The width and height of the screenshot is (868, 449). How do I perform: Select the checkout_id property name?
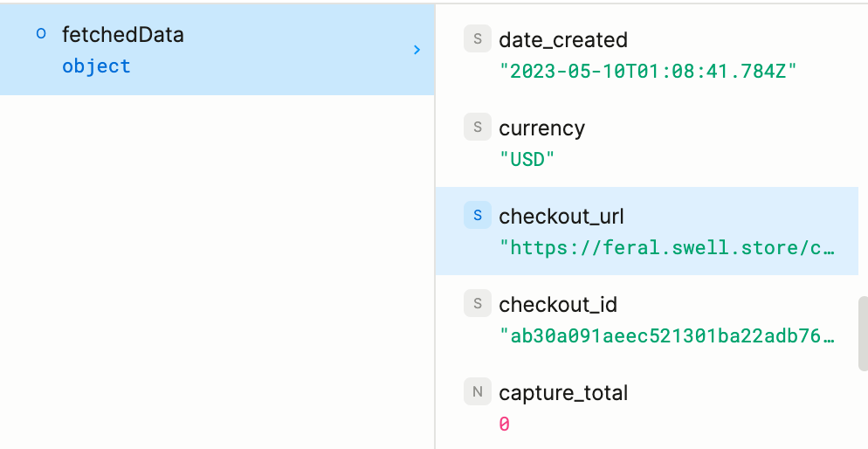[558, 305]
